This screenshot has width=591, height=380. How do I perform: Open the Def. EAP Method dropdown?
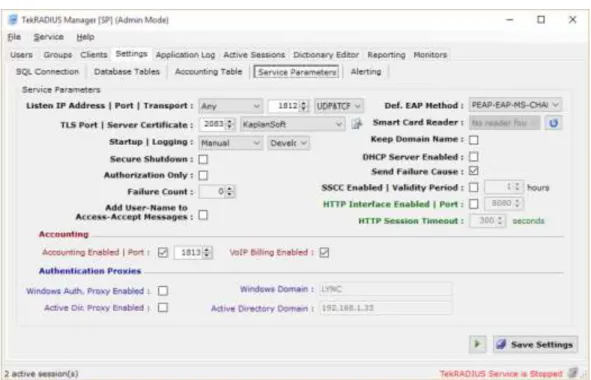coord(515,105)
